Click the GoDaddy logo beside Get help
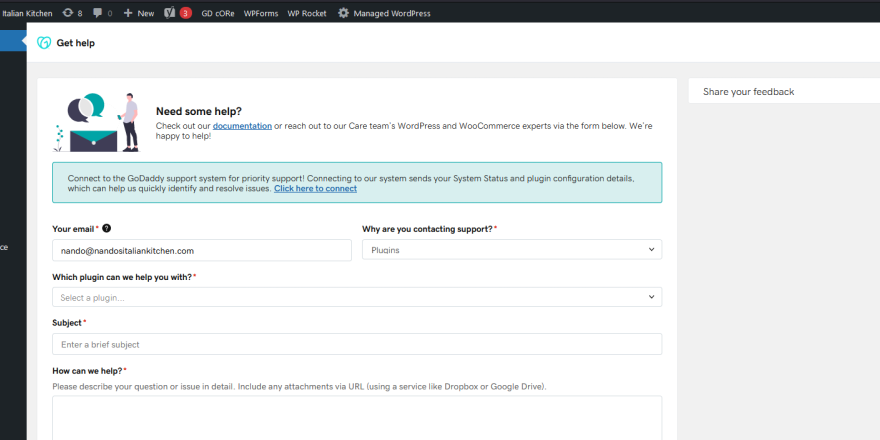This screenshot has width=880, height=440. (x=44, y=43)
